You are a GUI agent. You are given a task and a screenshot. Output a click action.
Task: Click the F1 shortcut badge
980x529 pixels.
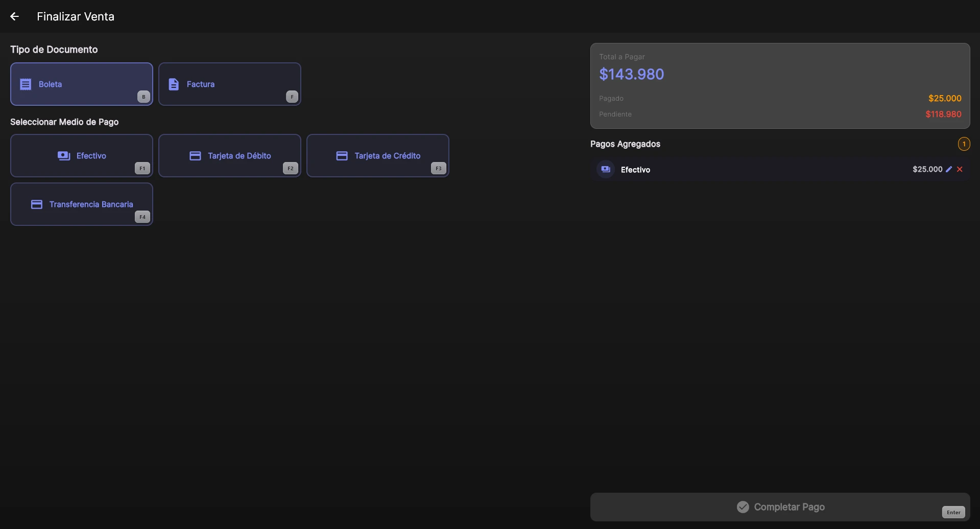point(142,168)
